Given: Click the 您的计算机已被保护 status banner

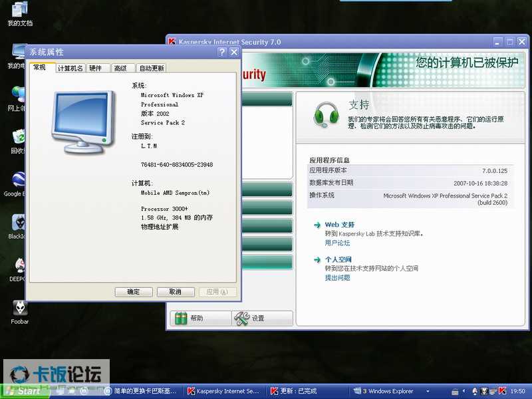Looking at the screenshot, I should [467, 63].
